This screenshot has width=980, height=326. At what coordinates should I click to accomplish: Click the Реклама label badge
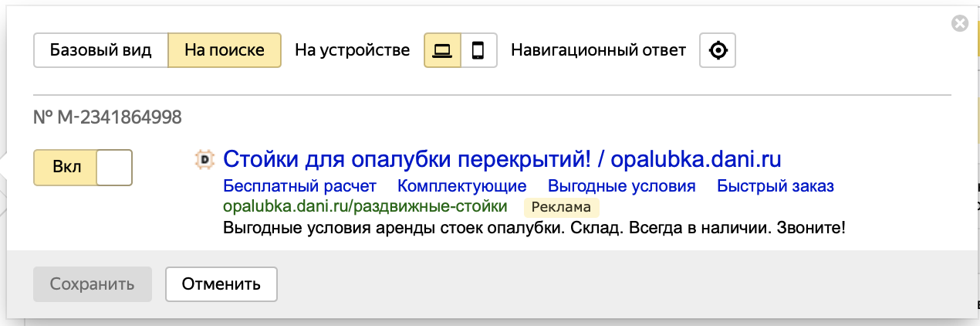(x=562, y=207)
